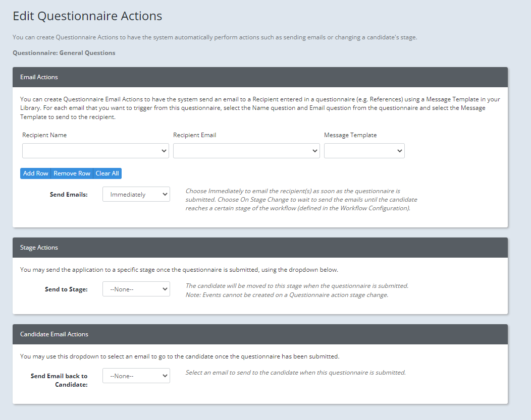Click the Stage Actions section header
The width and height of the screenshot is (531, 420).
point(39,248)
